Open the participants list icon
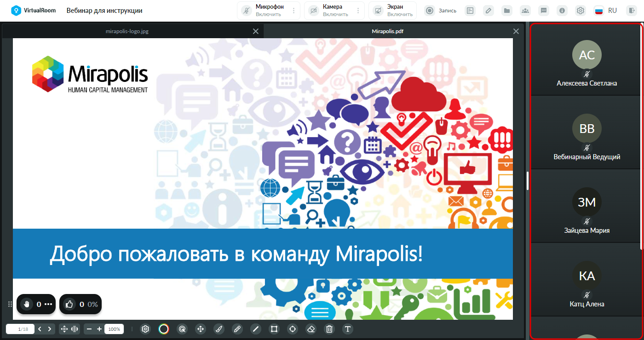 pos(525,11)
